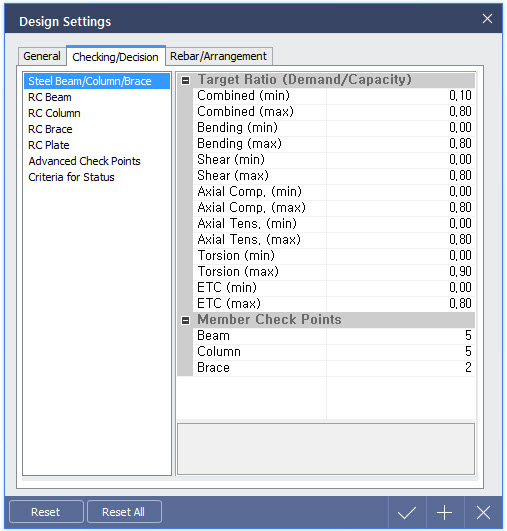The height and width of the screenshot is (531, 507).
Task: Edit Torsion (max) value 0.90
Action: point(401,271)
